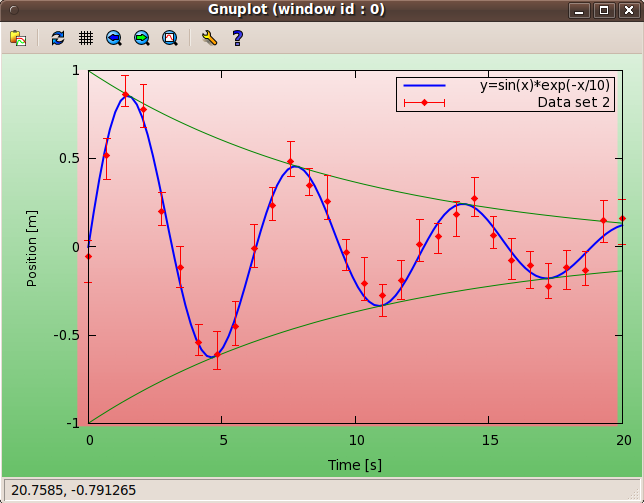Click the window title Gnuplot (window id : 0)
The image size is (644, 503).
click(x=296, y=9)
